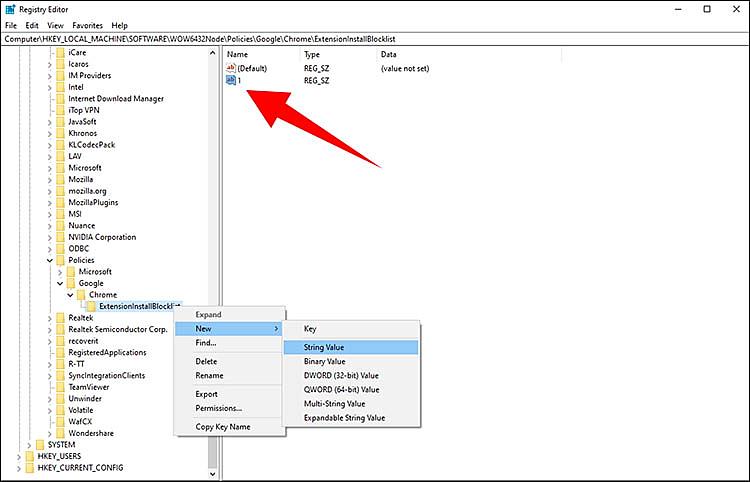Choose DWORD (32-bit) Value

(351, 375)
